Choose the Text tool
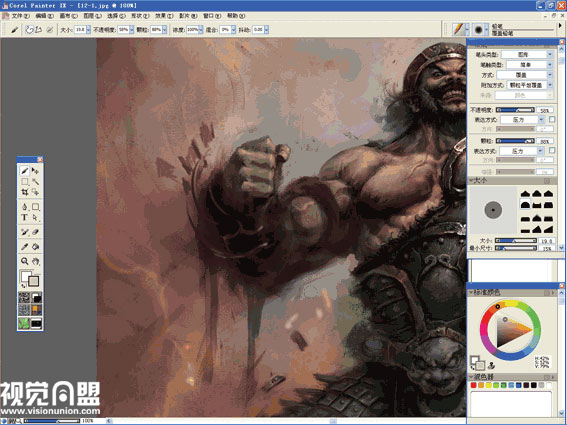 (24, 217)
